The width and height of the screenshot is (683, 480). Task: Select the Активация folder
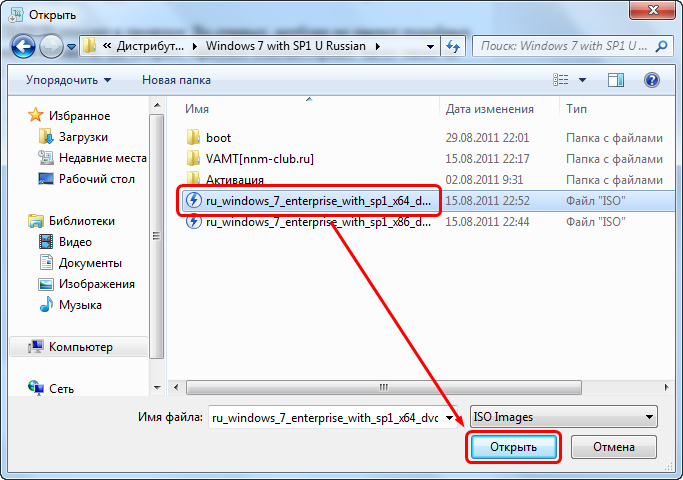coord(235,179)
